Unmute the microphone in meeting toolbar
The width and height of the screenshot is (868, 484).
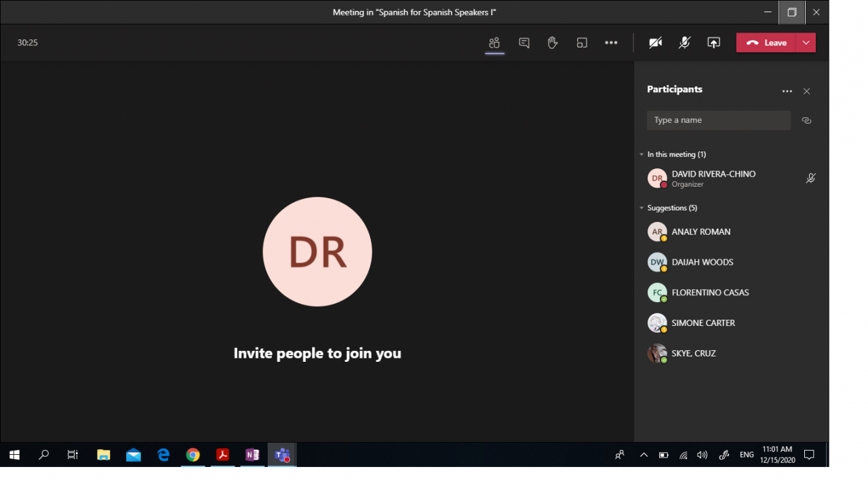684,43
